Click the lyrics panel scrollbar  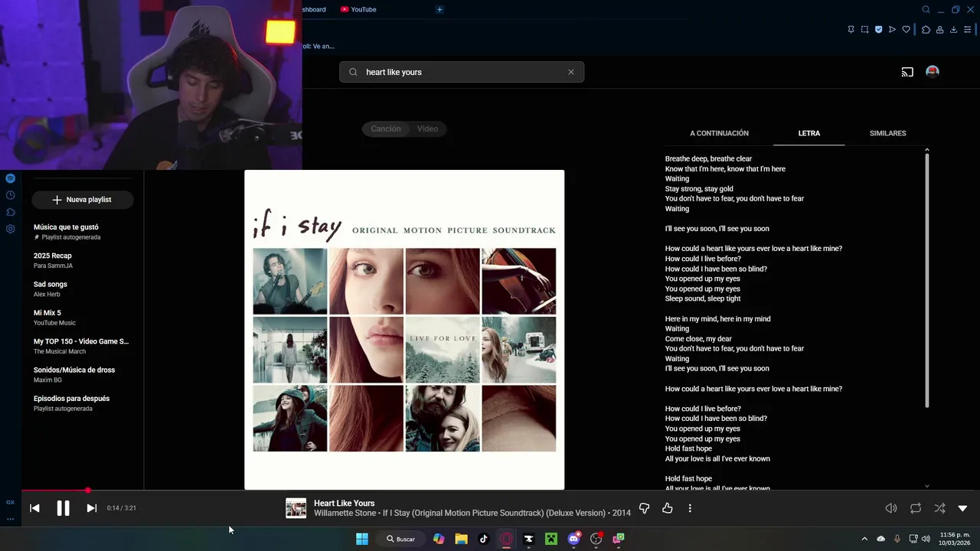[927, 279]
